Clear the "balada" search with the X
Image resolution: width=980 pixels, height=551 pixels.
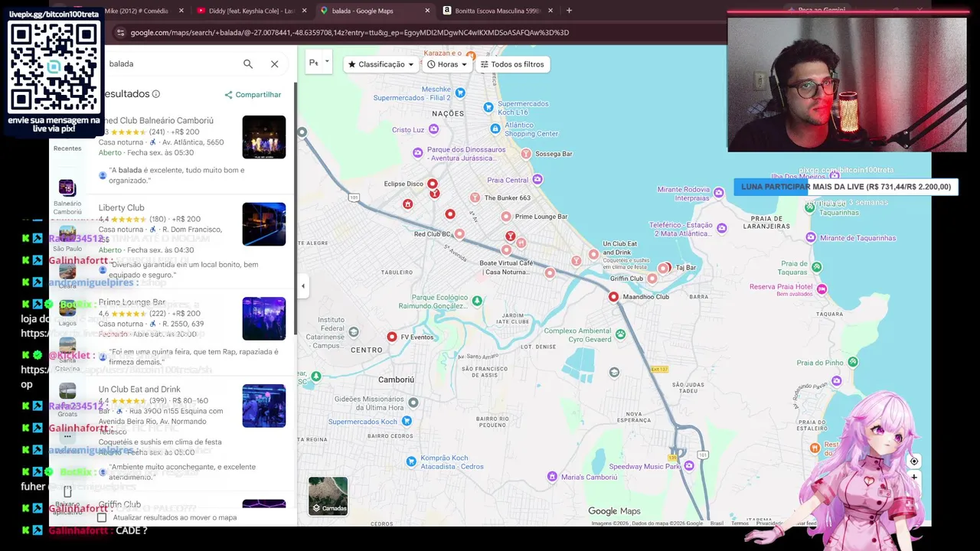point(275,64)
